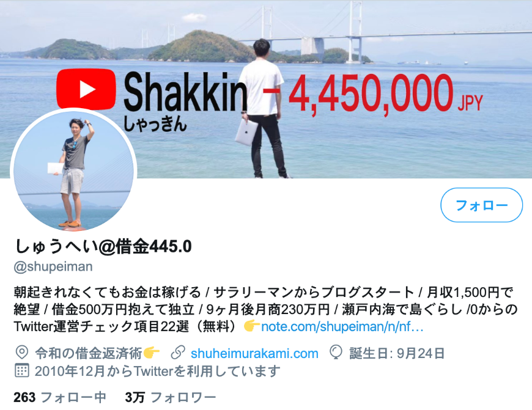Image resolution: width=532 pixels, height=410 pixels.
Task: Click the @shupeiman username handle
Action: click(53, 266)
